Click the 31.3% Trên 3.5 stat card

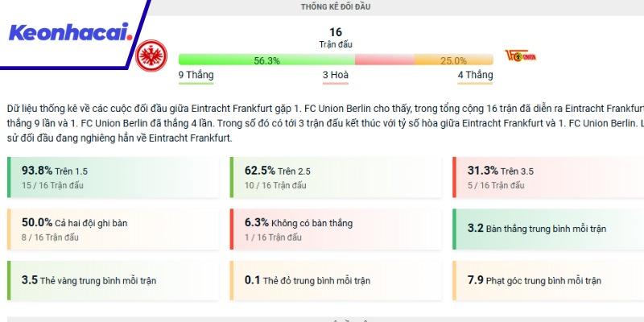coord(547,177)
